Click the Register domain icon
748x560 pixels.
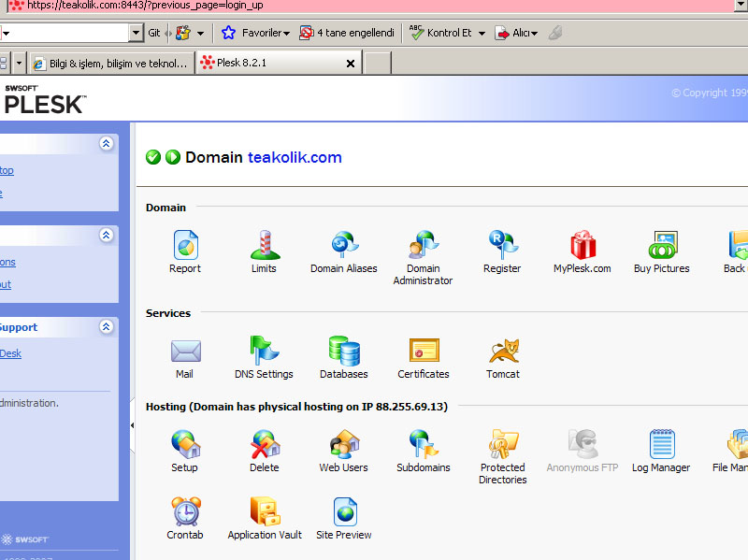tap(503, 245)
